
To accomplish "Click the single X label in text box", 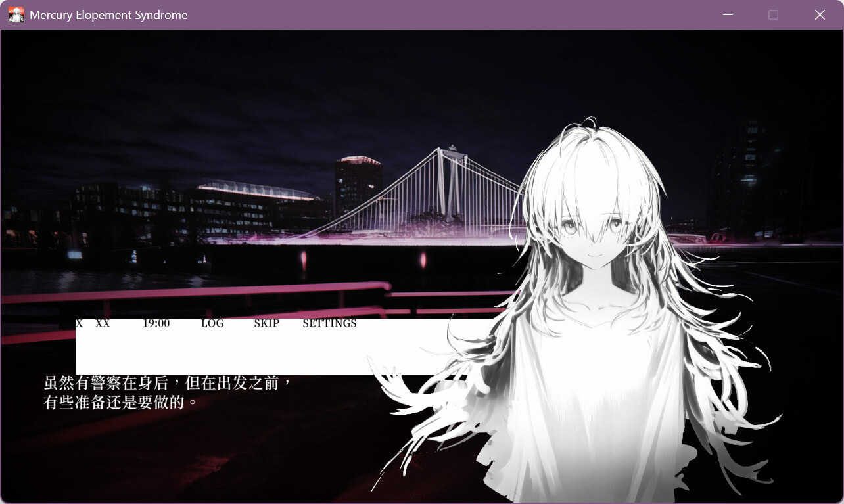I will pyautogui.click(x=80, y=323).
